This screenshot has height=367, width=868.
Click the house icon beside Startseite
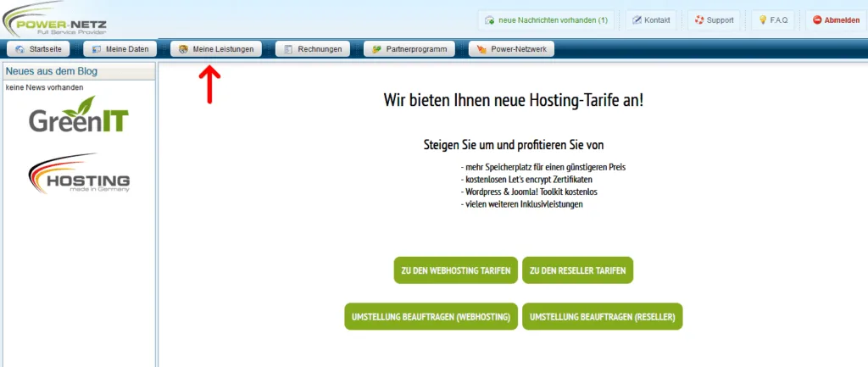click(x=19, y=50)
